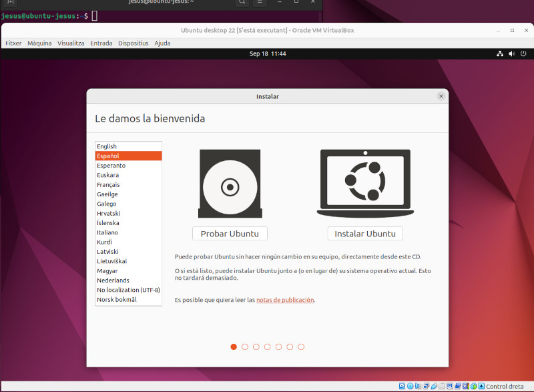This screenshot has width=534, height=392.
Task: Open the clock showing Sep 18 11:44
Action: coord(268,53)
